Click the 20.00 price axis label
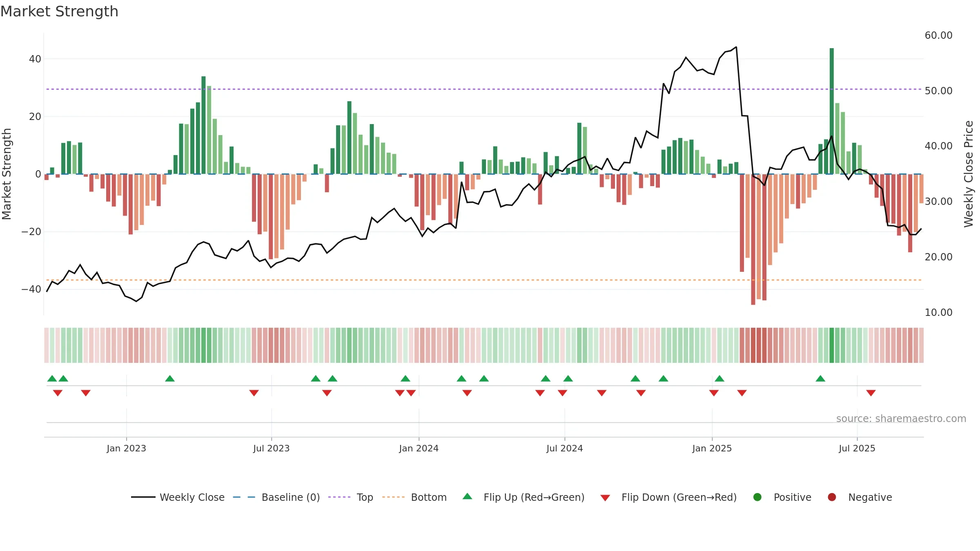Viewport: 980px width, 551px height. (x=938, y=257)
